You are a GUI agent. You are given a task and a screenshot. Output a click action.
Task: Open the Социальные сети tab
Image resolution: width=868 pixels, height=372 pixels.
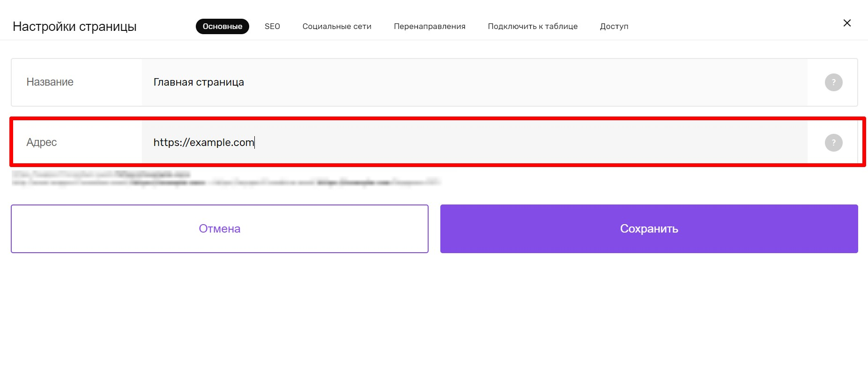(337, 26)
